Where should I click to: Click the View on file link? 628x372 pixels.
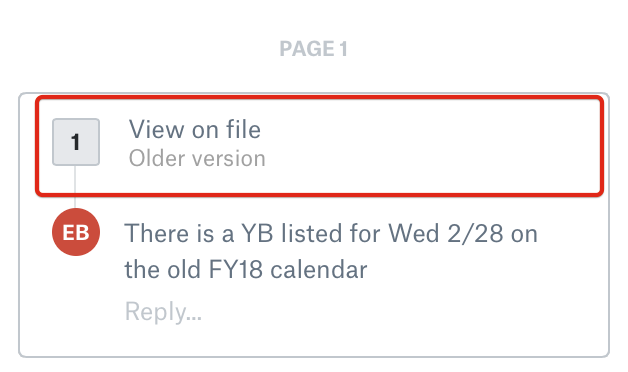pos(195,130)
